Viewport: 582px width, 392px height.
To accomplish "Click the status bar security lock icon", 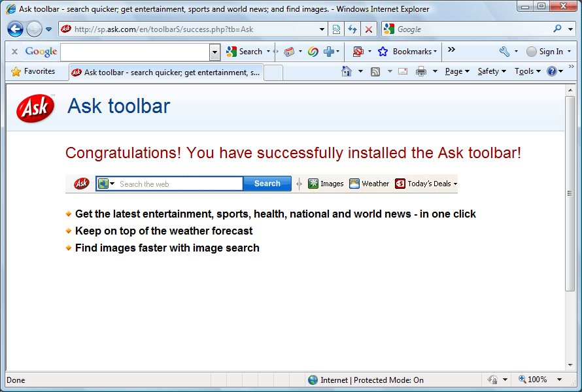I will point(492,380).
